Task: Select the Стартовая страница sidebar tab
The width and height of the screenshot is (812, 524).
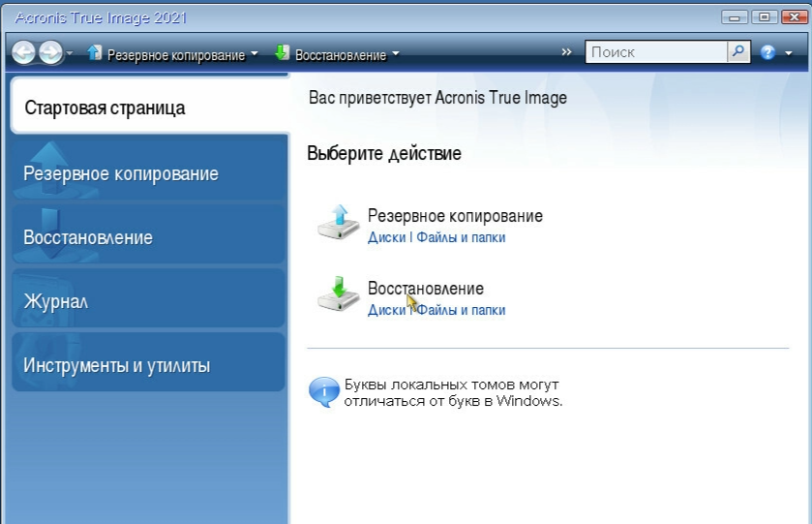Action: (150, 108)
